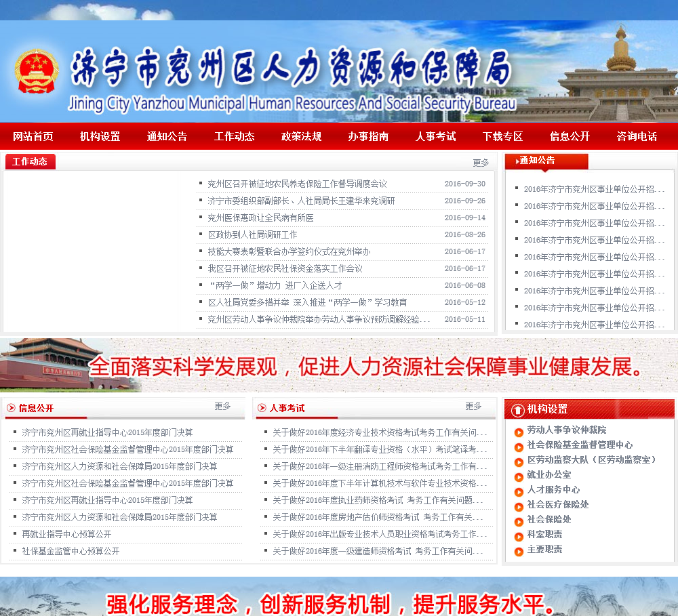Viewport: 678px width, 616px height.
Task: Open article 兖州区劳动人事争议仲裁院举办劳动人事争议预防调解经验
Action: (319, 319)
